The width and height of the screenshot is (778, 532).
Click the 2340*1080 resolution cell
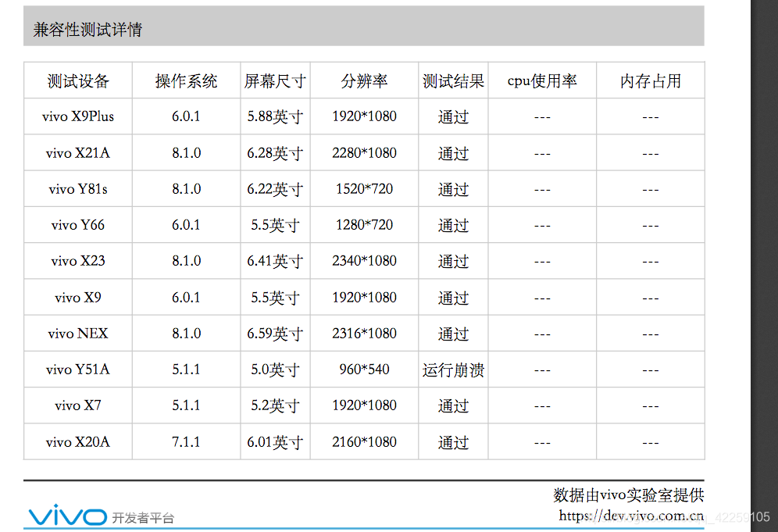pyautogui.click(x=364, y=261)
